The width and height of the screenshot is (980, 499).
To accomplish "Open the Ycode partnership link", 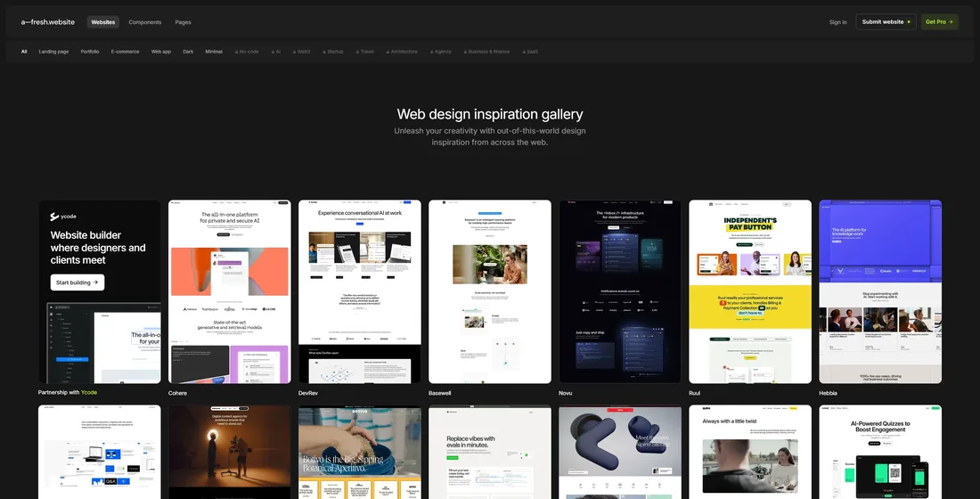I will click(x=89, y=393).
